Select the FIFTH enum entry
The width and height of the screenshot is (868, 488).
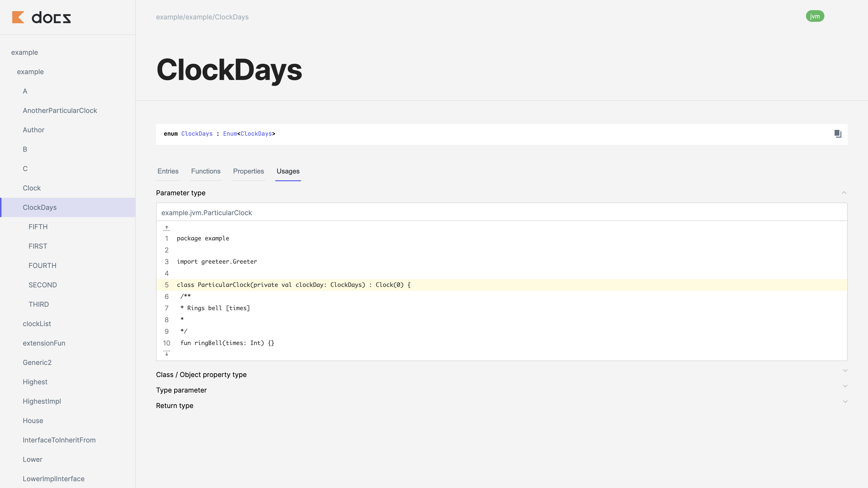point(38,227)
